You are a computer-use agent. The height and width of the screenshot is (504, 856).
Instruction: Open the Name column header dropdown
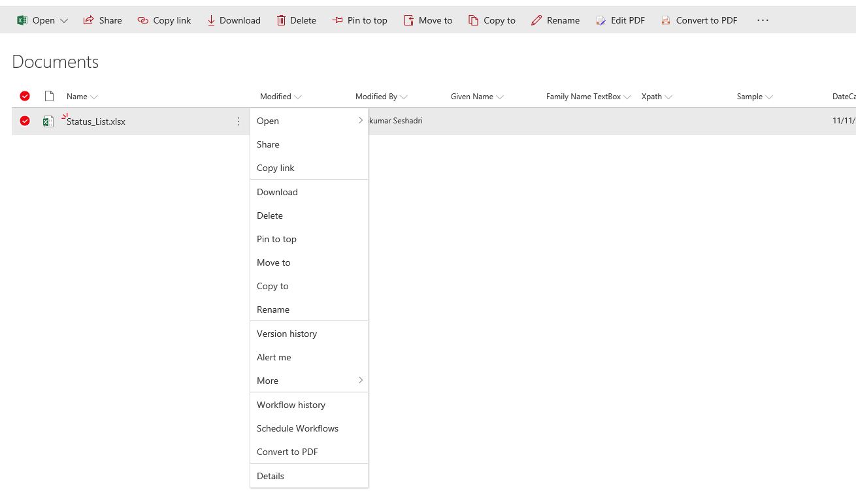94,97
